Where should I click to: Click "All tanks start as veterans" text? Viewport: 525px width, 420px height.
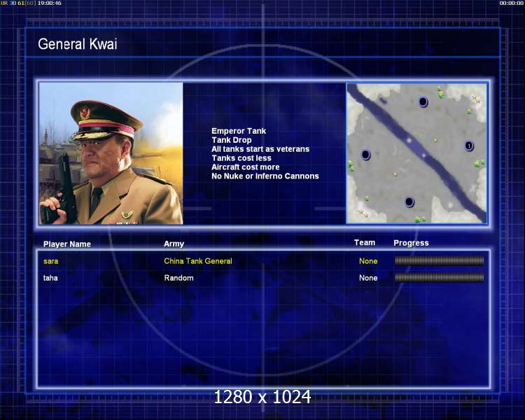(x=260, y=149)
